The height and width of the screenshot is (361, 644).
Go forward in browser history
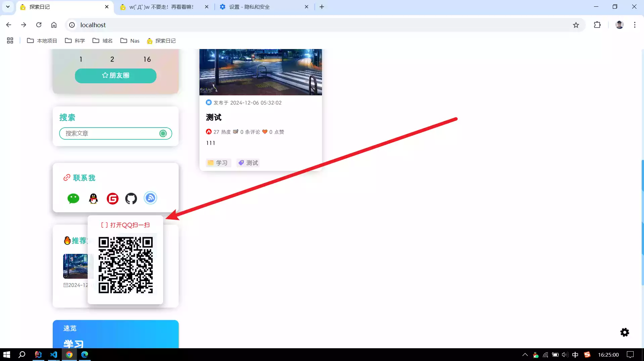pos(24,25)
